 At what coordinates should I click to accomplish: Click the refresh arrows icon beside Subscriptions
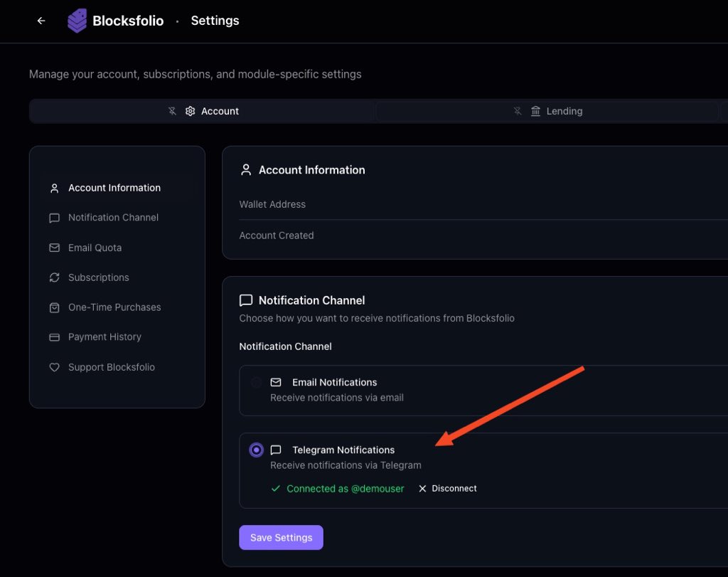point(54,277)
